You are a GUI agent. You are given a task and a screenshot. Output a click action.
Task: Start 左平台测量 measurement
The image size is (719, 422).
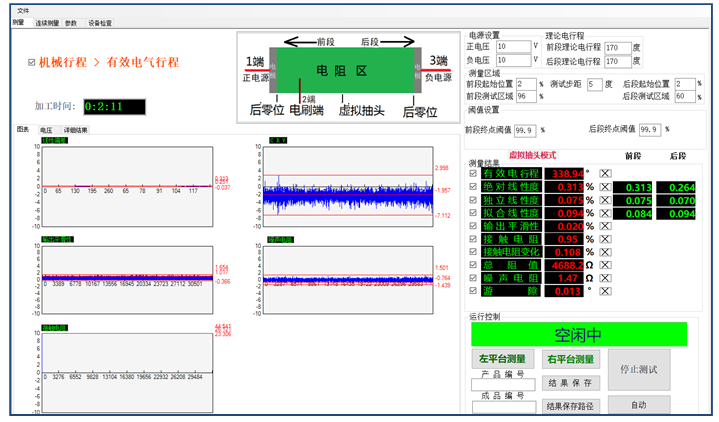point(503,359)
